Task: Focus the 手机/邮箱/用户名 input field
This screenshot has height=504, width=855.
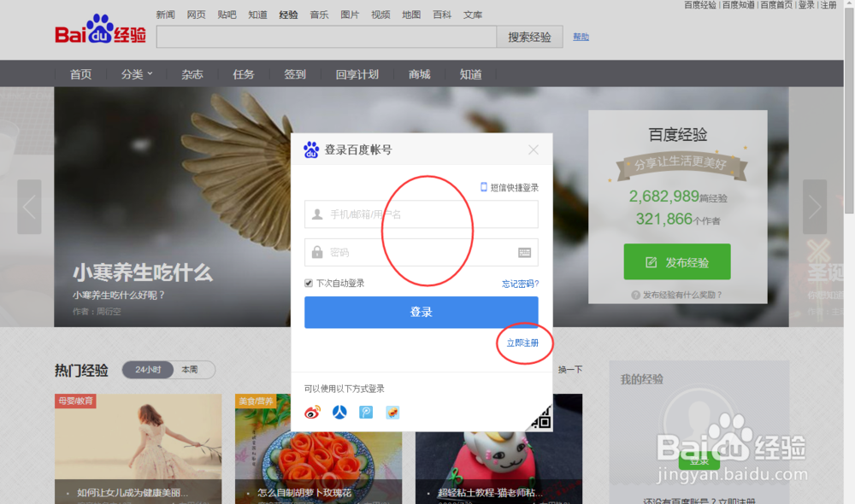Action: click(421, 214)
